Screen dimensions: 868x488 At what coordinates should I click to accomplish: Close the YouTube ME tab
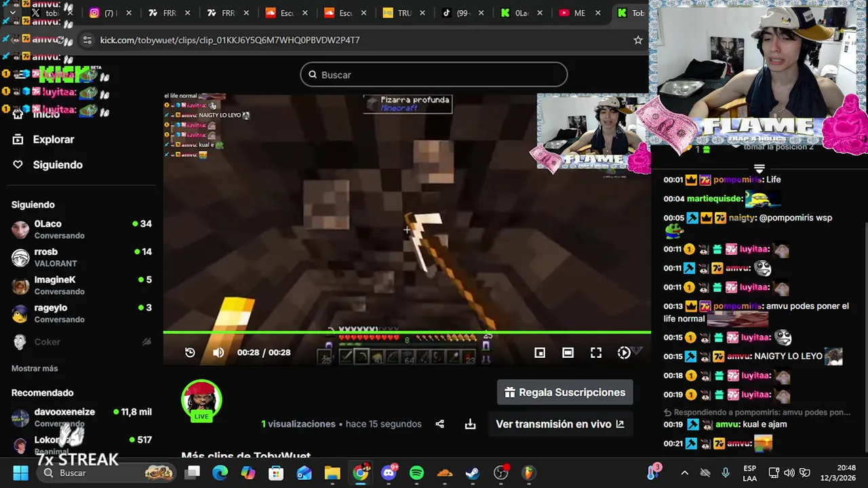coord(599,13)
